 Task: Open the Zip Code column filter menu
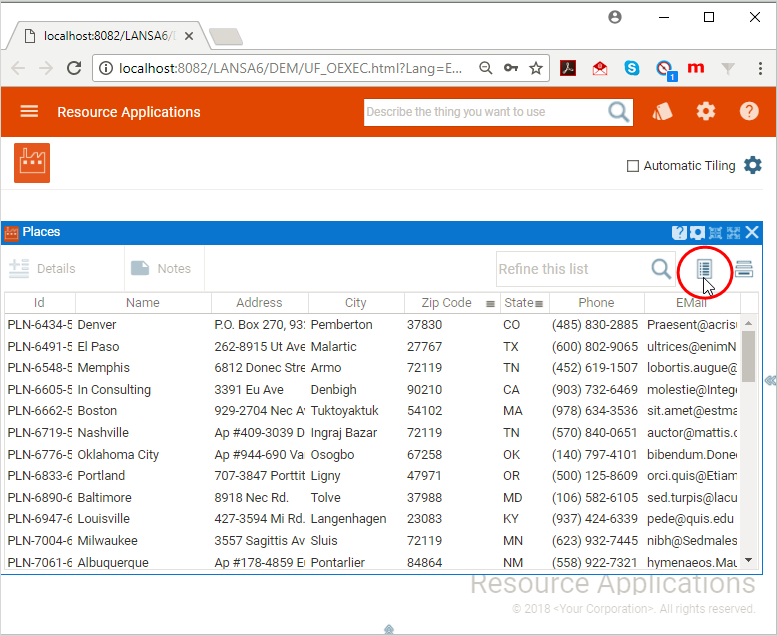490,304
